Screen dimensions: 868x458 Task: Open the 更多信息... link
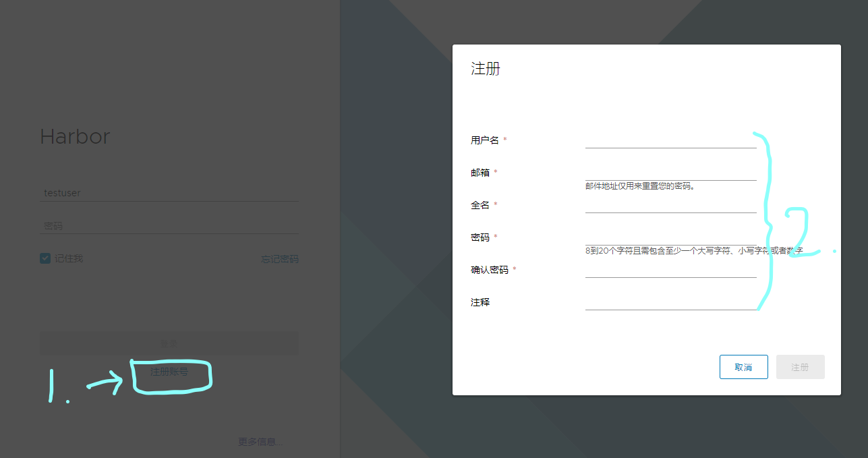coord(260,442)
